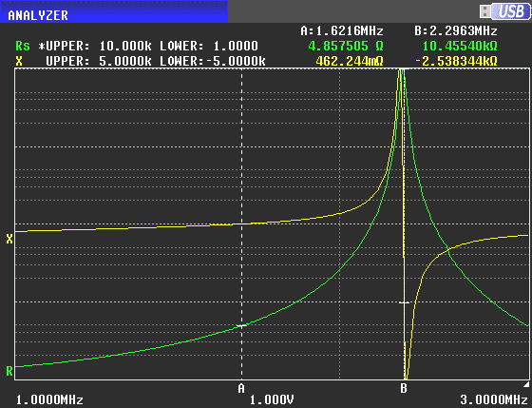This screenshot has height=408, width=532.
Task: Click cursor B label below graph
Action: pos(404,388)
